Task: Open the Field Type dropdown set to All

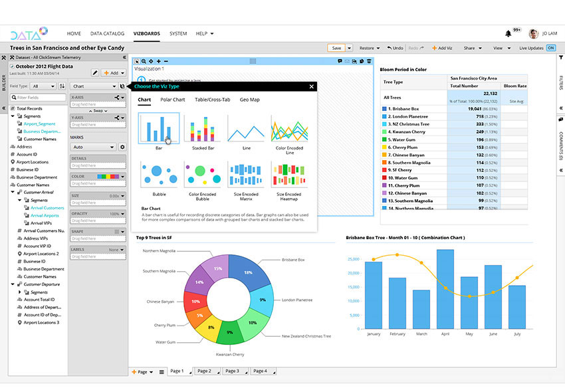Action: tap(44, 86)
